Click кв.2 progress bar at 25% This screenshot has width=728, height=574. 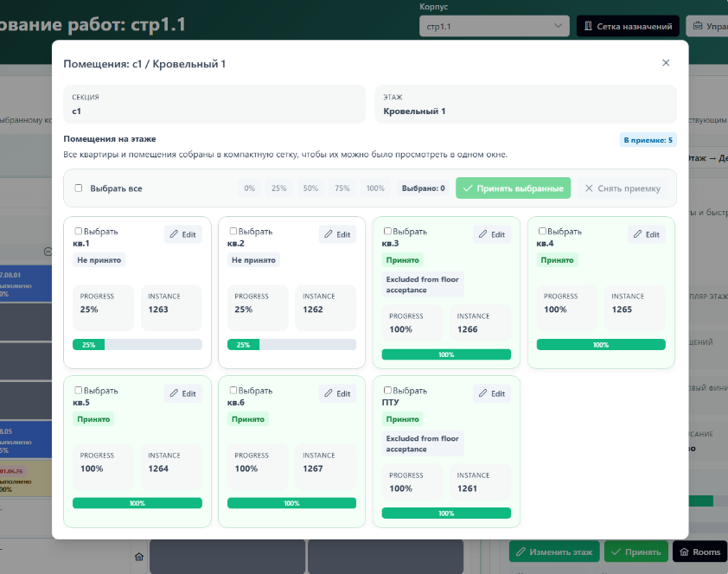click(291, 344)
